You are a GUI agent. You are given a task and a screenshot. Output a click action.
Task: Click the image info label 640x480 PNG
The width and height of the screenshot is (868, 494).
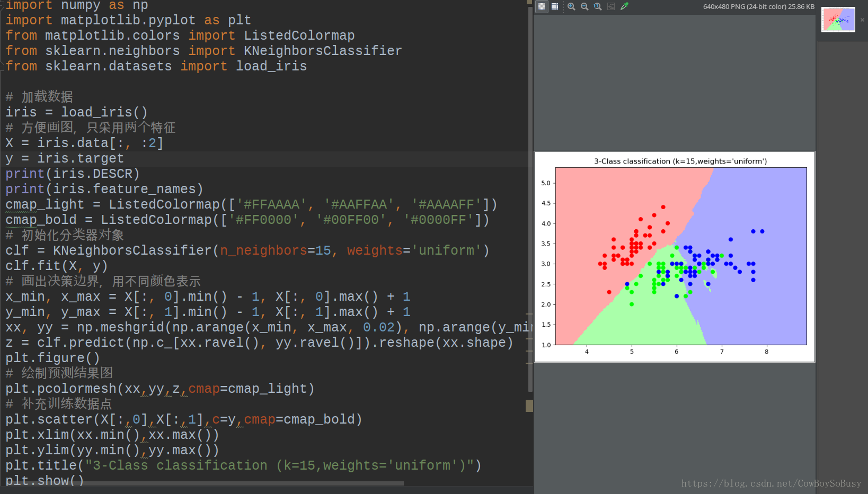[759, 7]
